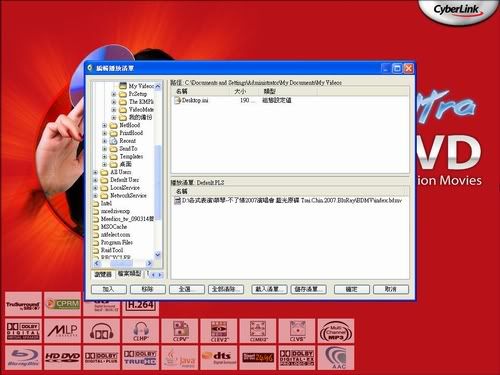The width and height of the screenshot is (500, 375).
Task: Click the CPRM logo tile
Action: pos(62,304)
